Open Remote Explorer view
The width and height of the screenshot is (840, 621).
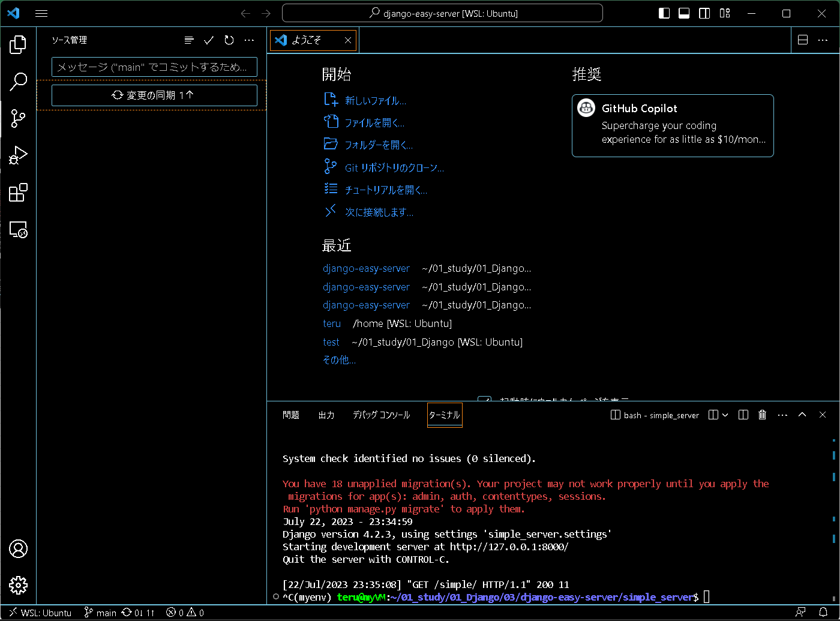19,230
